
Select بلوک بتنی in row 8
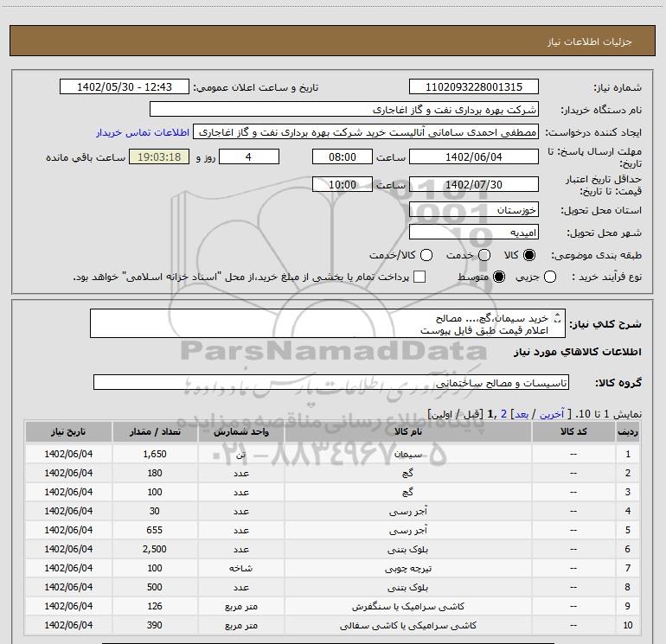coord(407,587)
